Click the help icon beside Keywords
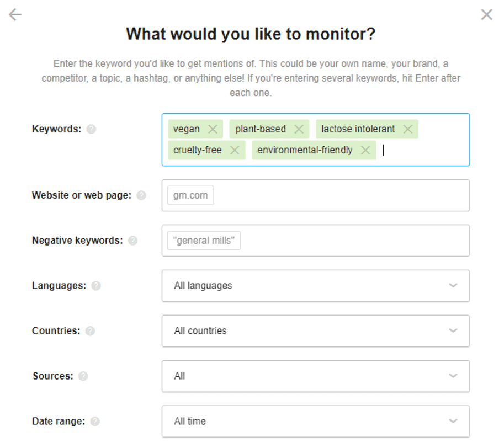 pyautogui.click(x=91, y=129)
